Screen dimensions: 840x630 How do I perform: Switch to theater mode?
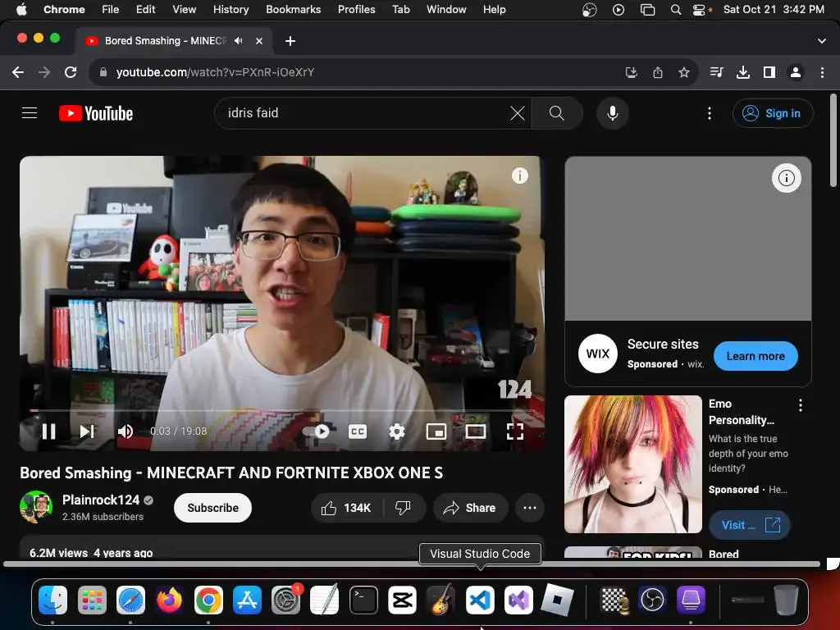476,431
